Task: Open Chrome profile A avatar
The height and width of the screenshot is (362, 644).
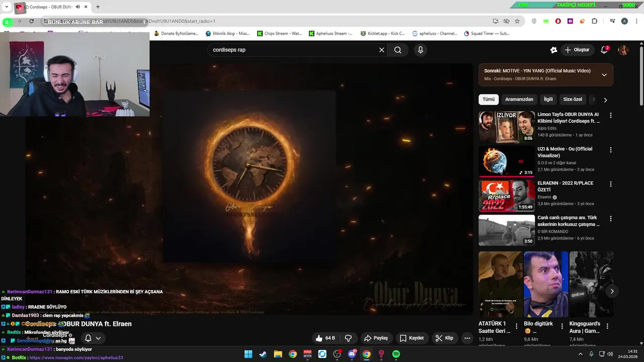Action: coord(624,21)
